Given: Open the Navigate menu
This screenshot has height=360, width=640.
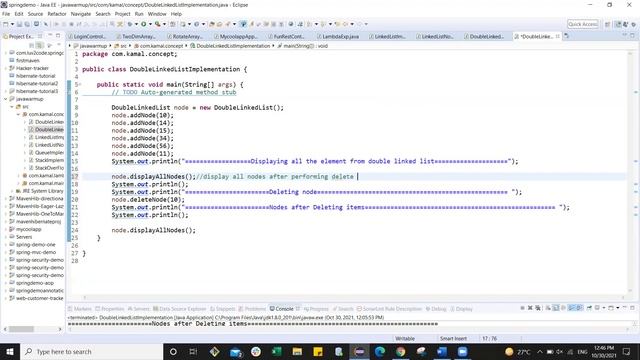Looking at the screenshot, I should [81, 14].
